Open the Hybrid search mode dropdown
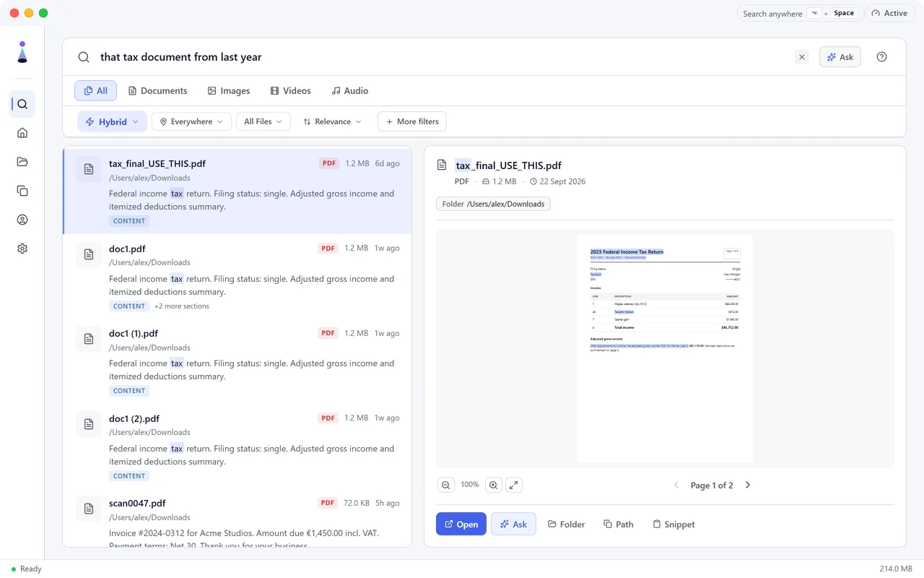Image resolution: width=924 pixels, height=578 pixels. (x=112, y=121)
